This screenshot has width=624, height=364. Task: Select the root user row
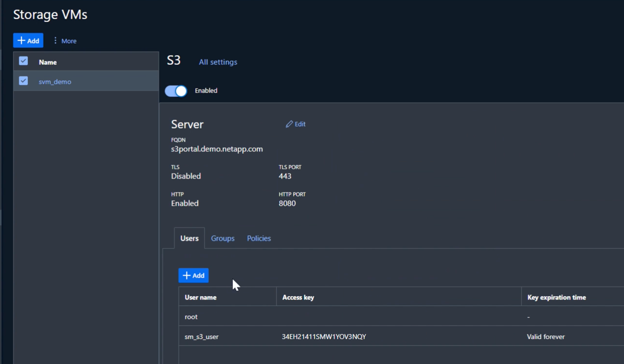tap(191, 317)
